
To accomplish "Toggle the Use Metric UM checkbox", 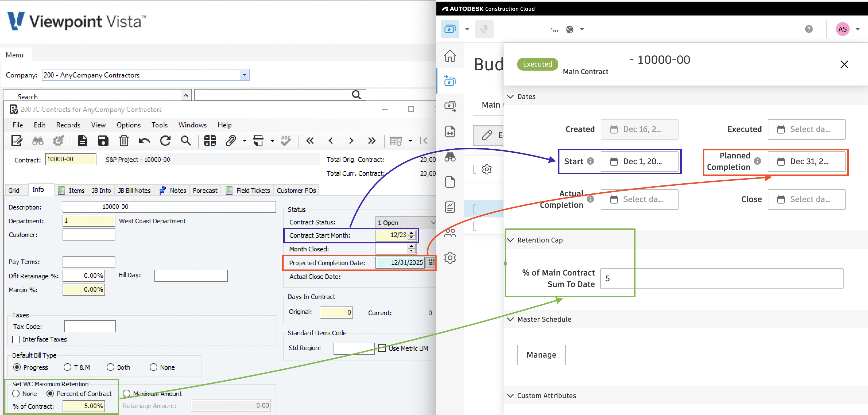I will pyautogui.click(x=382, y=348).
